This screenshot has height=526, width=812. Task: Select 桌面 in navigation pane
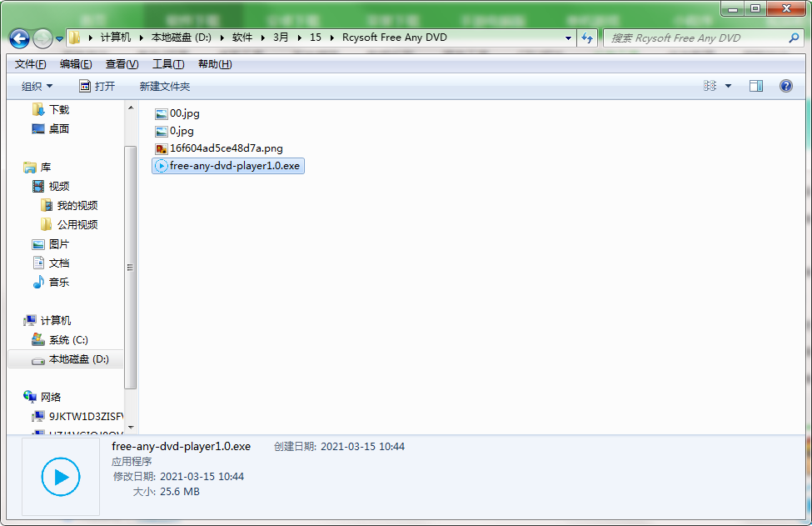tap(51, 128)
